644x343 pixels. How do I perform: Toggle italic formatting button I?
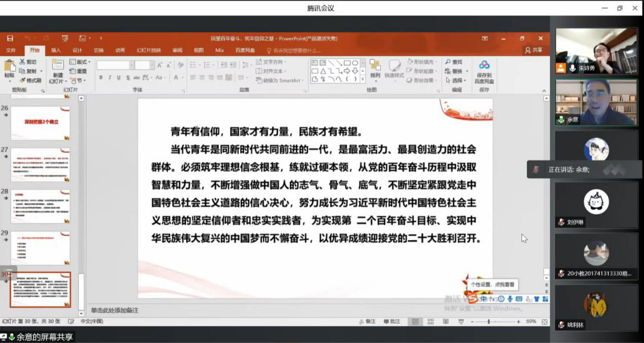pyautogui.click(x=110, y=78)
